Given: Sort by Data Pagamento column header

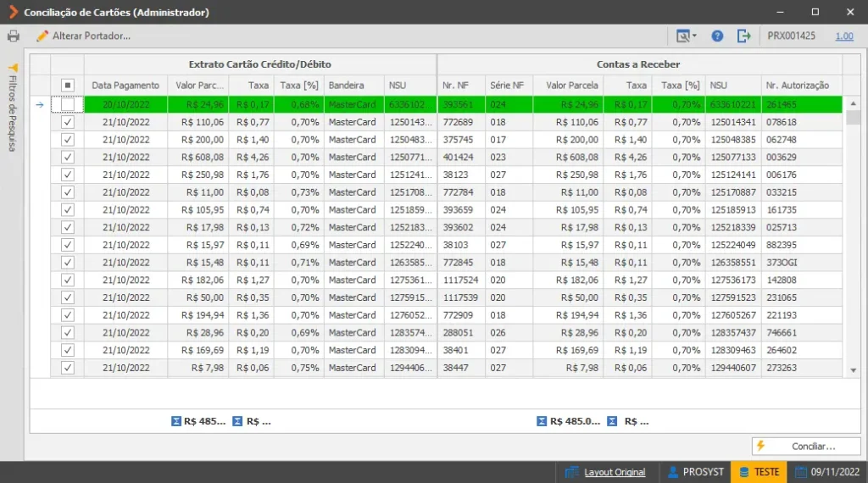Looking at the screenshot, I should pos(125,86).
